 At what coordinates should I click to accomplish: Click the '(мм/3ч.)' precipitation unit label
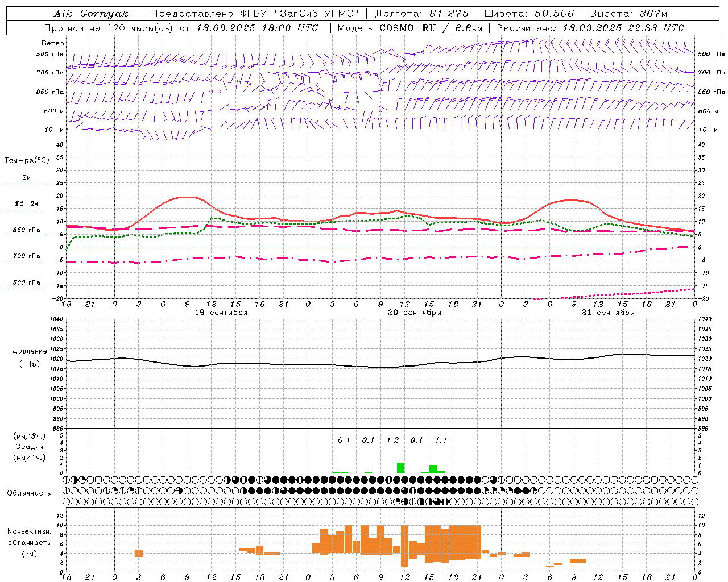click(29, 436)
